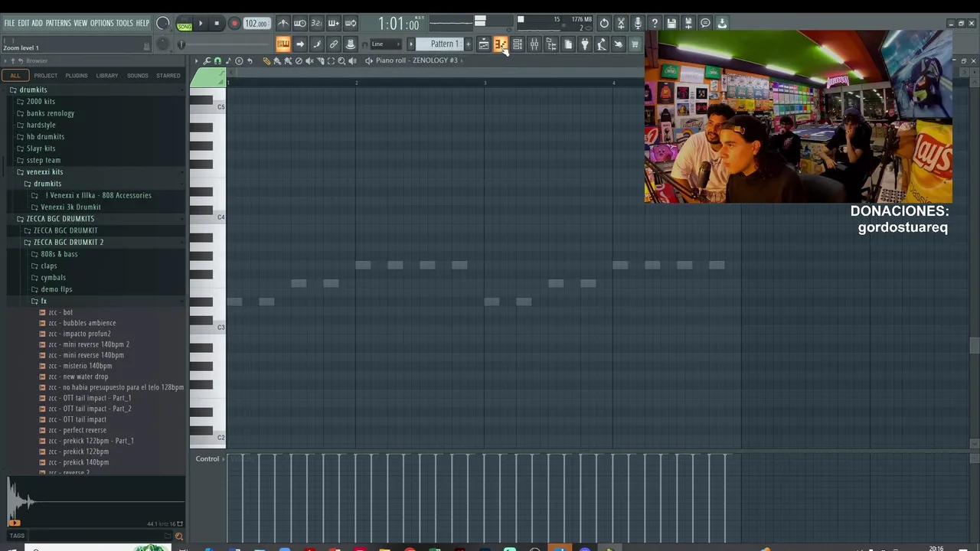This screenshot has width=980, height=551.
Task: Open the Mixer view
Action: 534,44
